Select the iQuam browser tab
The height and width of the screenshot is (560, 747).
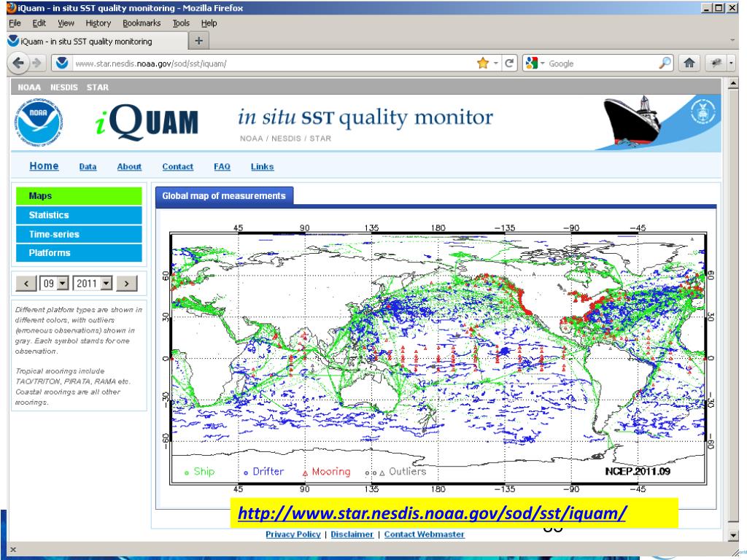coord(97,41)
